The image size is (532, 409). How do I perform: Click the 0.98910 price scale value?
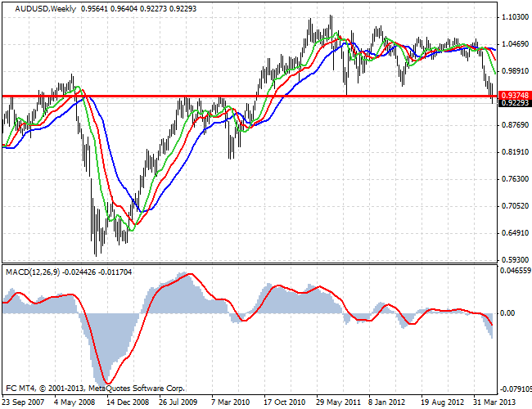(515, 71)
